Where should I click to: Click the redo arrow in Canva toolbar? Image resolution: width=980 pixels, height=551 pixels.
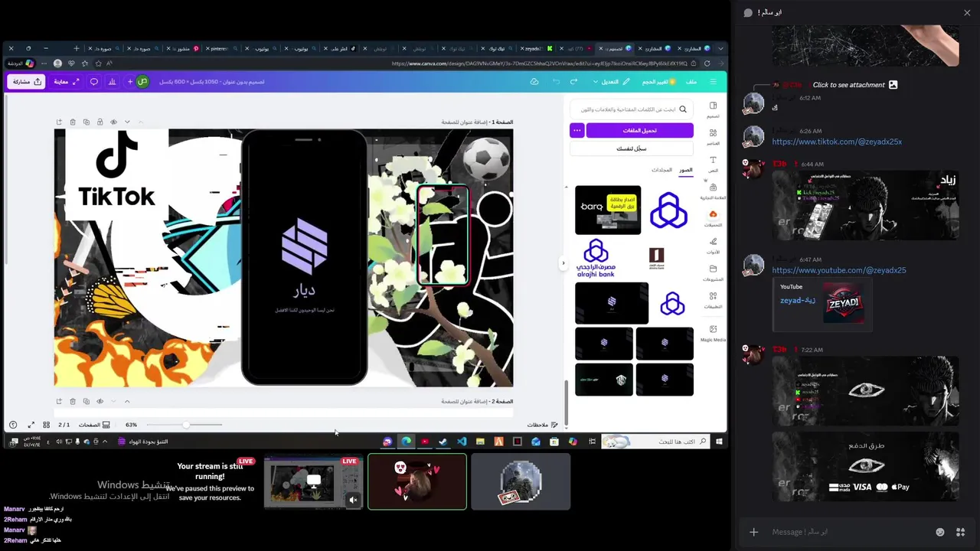click(x=556, y=82)
